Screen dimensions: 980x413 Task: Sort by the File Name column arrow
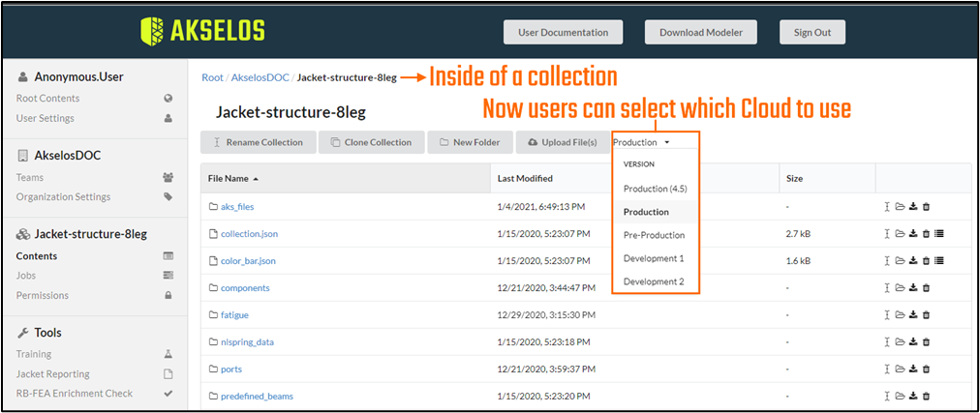tap(256, 178)
